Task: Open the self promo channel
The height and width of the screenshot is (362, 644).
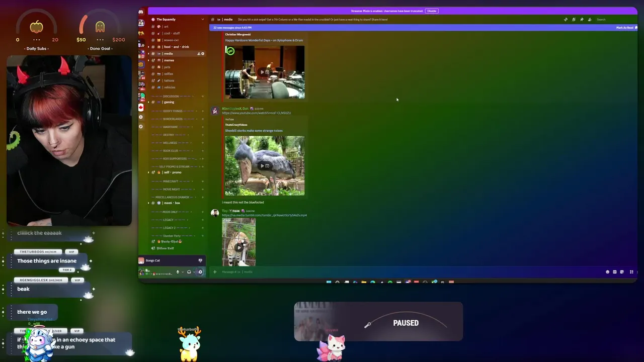Action: pos(177,172)
